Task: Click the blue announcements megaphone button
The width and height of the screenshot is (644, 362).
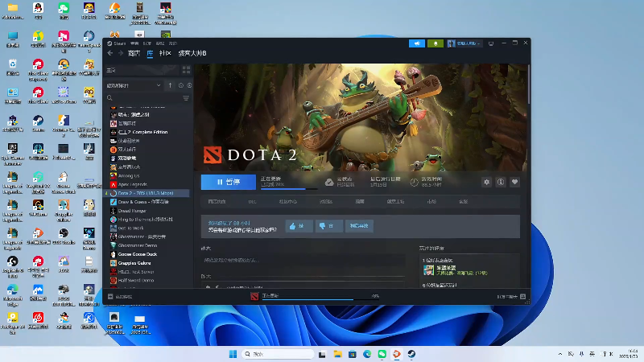Action: tap(417, 43)
